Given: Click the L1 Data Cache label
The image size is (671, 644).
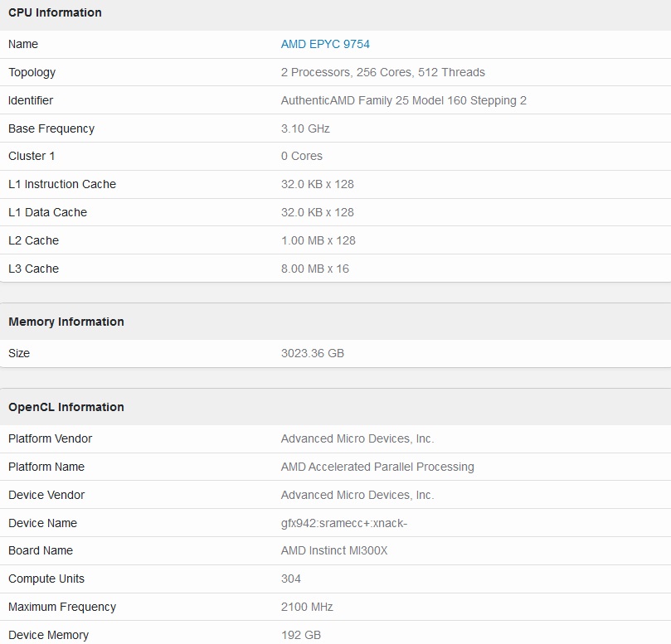Looking at the screenshot, I should point(47,212).
